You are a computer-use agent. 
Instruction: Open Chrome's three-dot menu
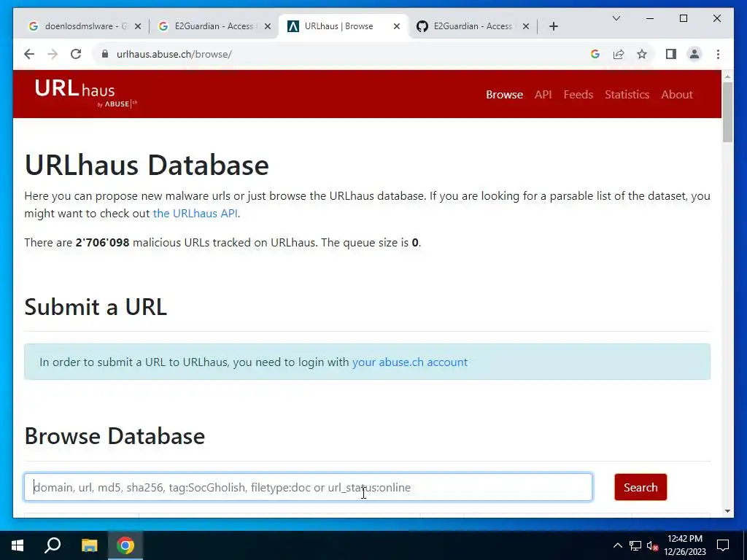(x=718, y=54)
